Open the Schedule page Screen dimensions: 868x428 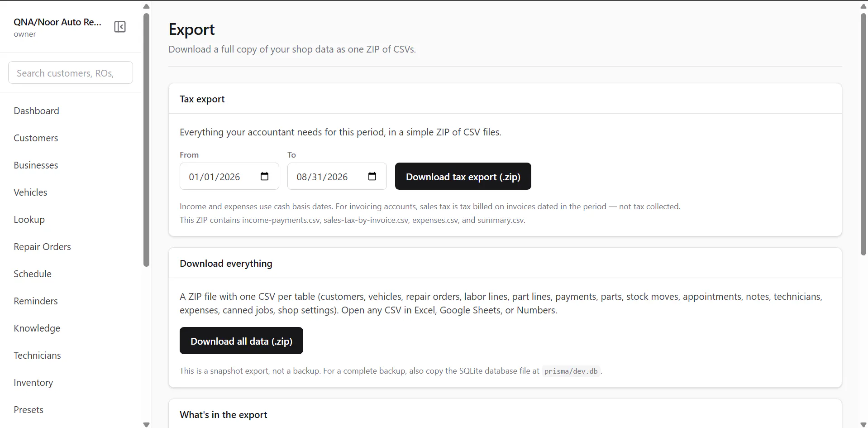pyautogui.click(x=33, y=274)
